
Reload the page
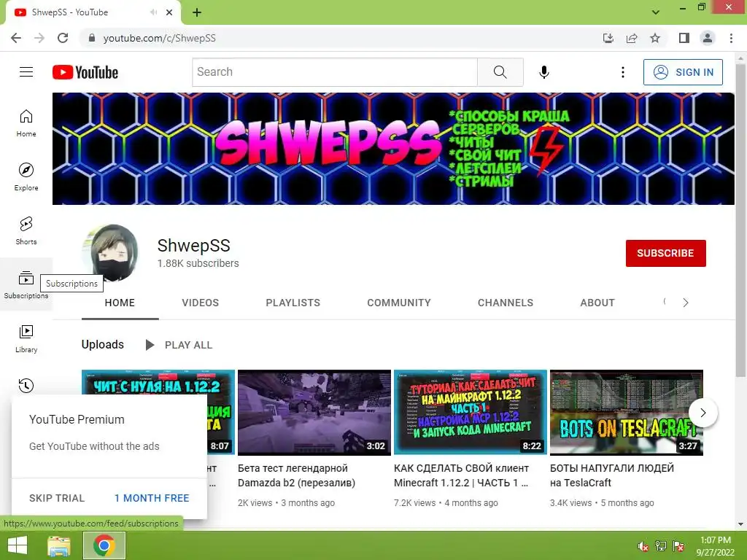coord(63,38)
